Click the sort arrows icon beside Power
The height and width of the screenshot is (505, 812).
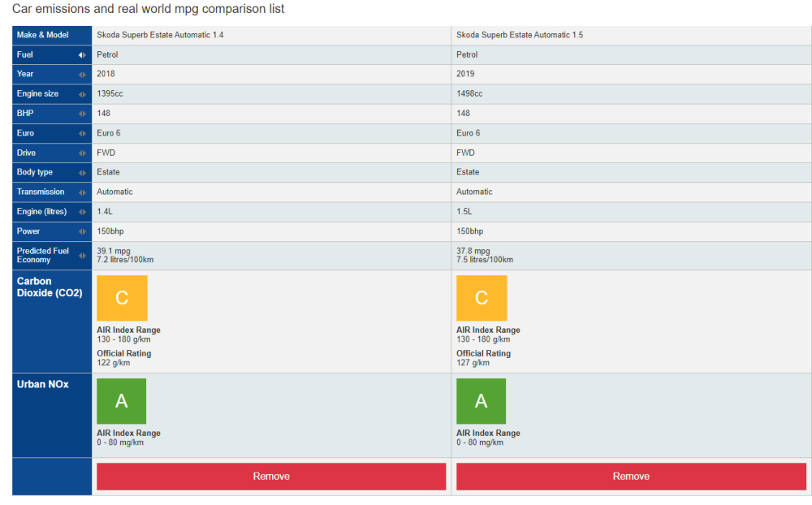(x=82, y=231)
